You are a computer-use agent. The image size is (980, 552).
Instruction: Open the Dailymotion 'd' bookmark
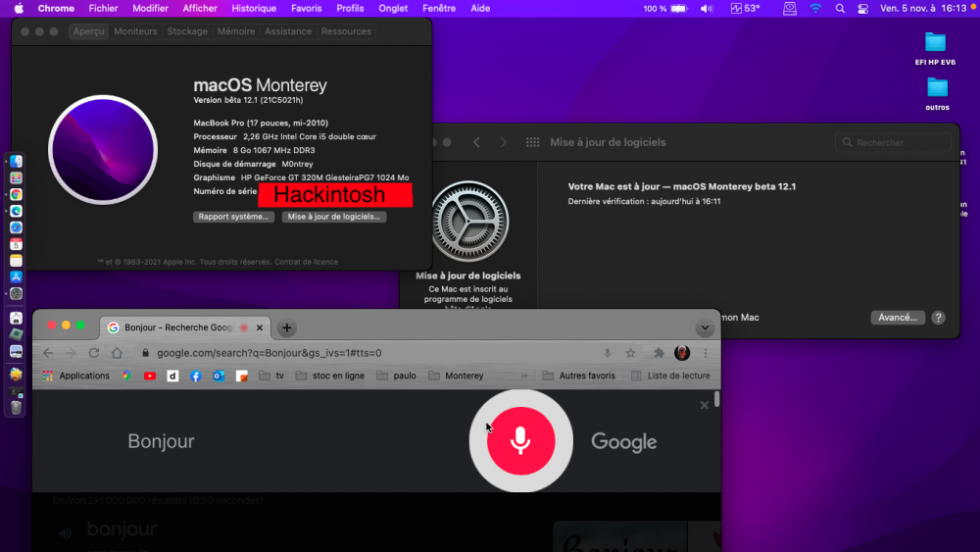click(172, 376)
